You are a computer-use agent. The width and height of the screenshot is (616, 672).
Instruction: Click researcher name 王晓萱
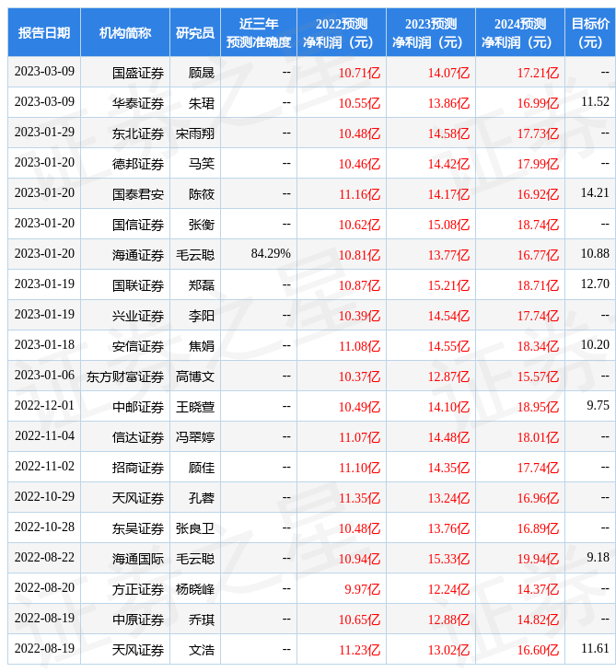pyautogui.click(x=195, y=407)
